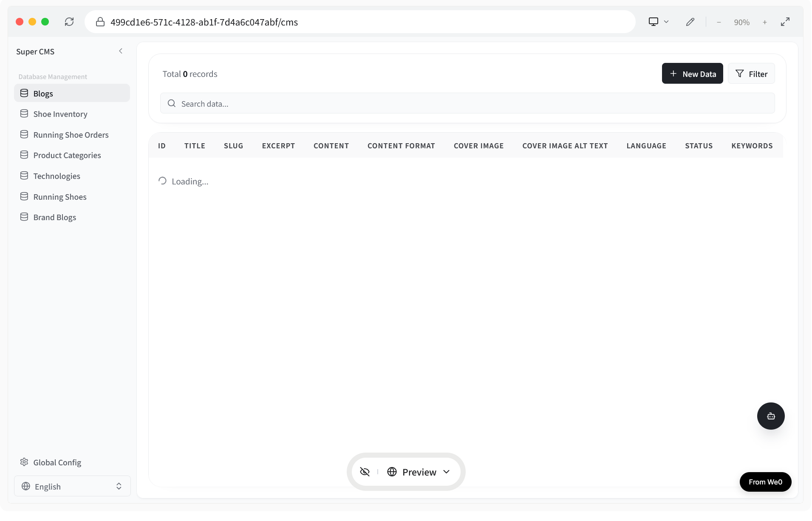
Task: Open Brand Blogs
Action: click(72, 217)
